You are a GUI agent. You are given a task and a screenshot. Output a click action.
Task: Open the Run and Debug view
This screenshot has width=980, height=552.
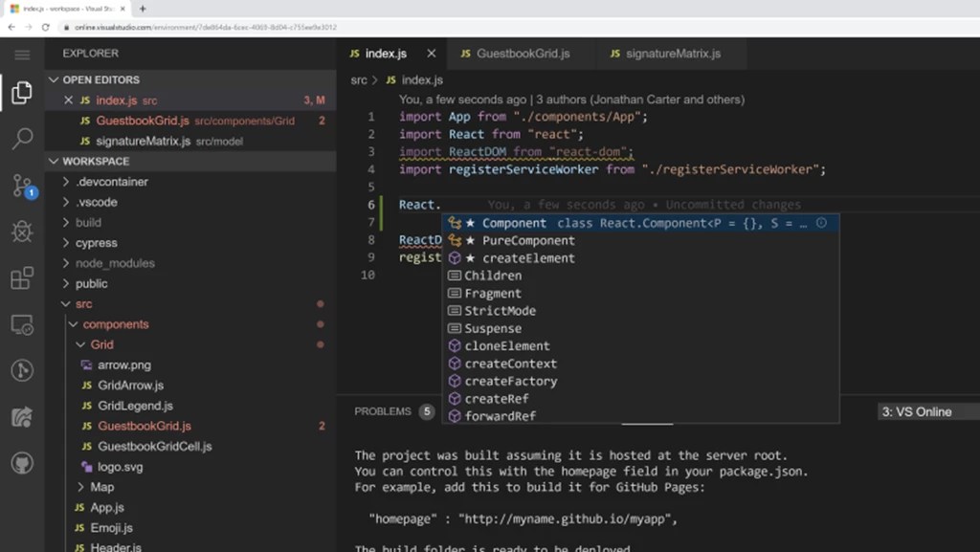click(x=21, y=232)
